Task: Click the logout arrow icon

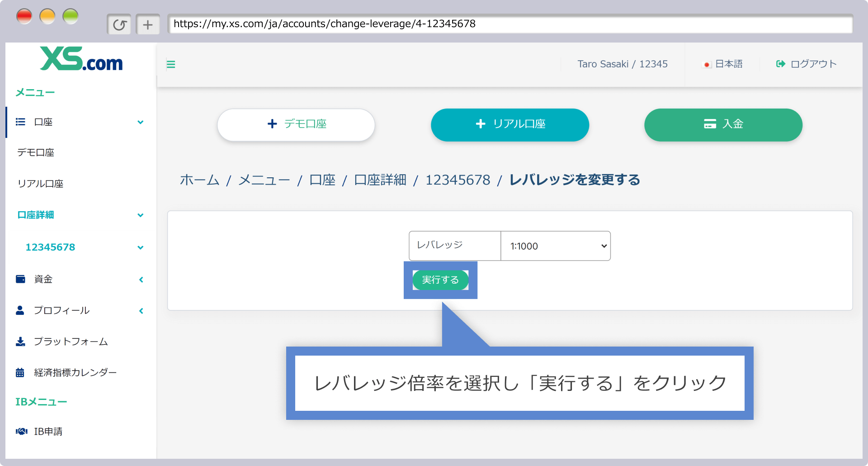Action: (x=781, y=64)
